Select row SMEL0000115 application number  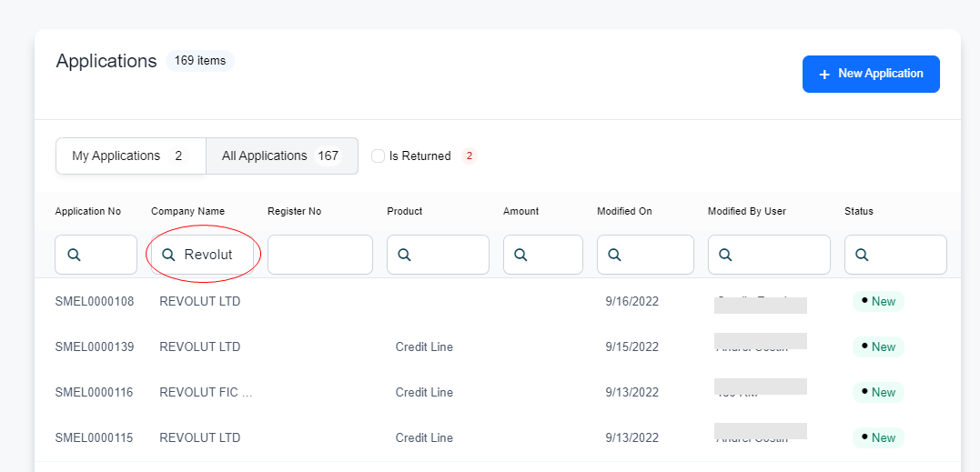(x=95, y=437)
